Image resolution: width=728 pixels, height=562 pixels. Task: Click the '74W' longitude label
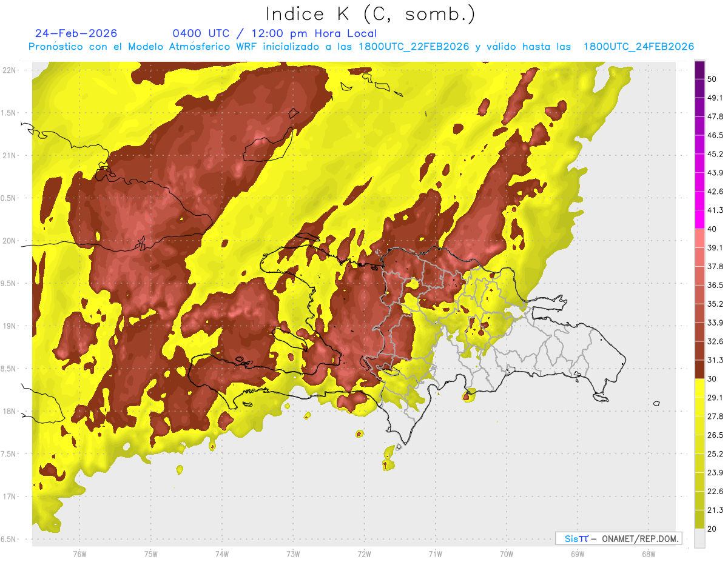[221, 554]
